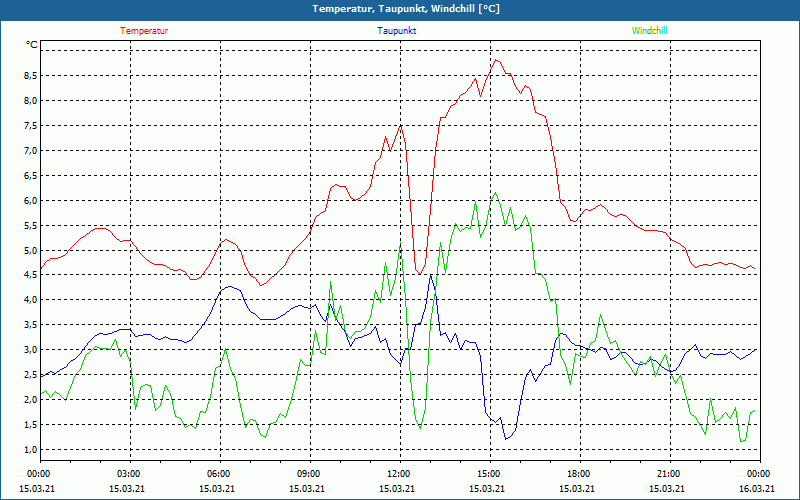
Task: Click the "18:00" time label
Action: pos(577,474)
